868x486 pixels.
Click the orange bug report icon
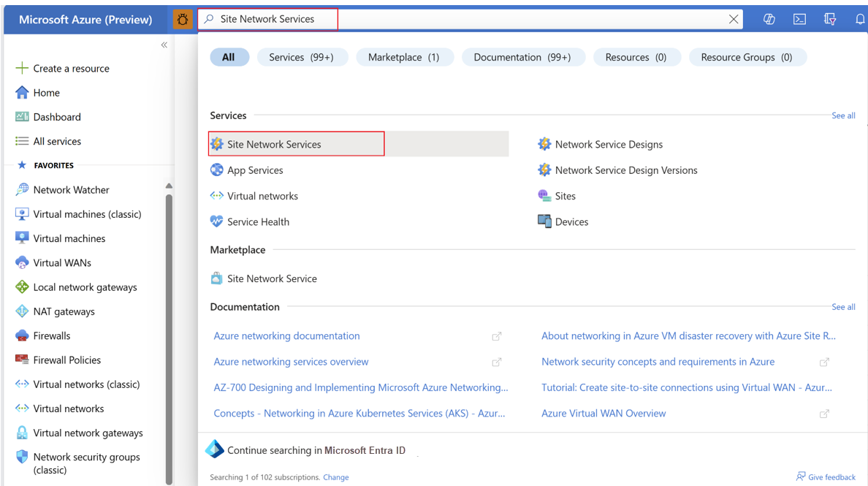(183, 20)
